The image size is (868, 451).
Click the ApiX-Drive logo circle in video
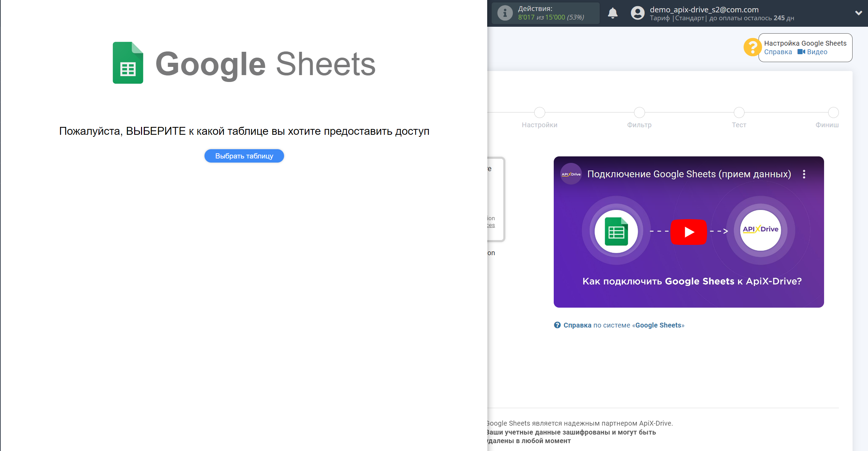[x=760, y=230]
